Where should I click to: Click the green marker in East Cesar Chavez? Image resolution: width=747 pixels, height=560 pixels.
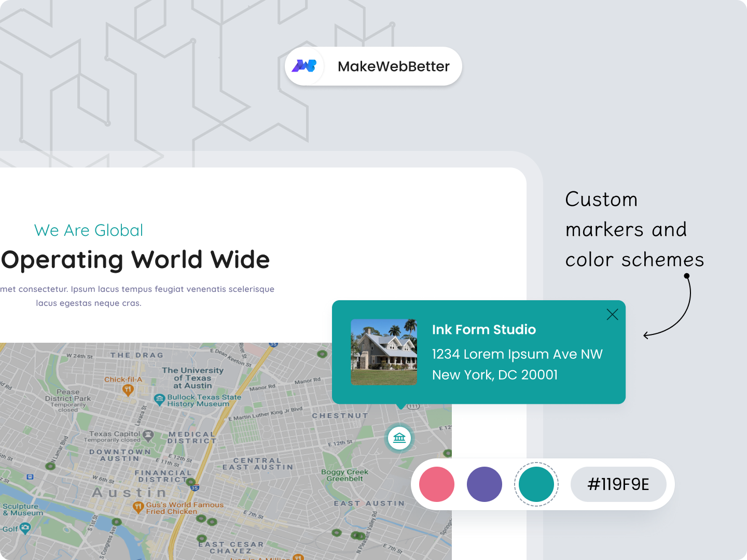201,539
